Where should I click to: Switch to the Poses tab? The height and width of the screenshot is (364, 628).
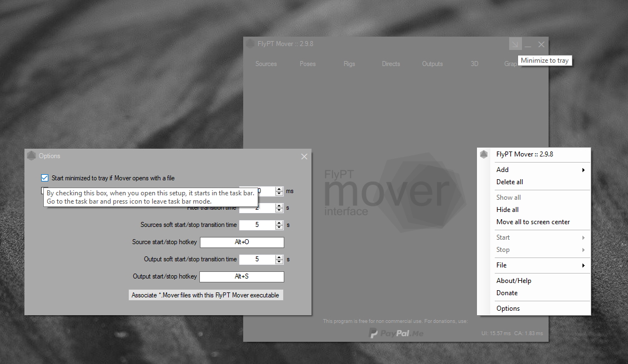pos(308,64)
